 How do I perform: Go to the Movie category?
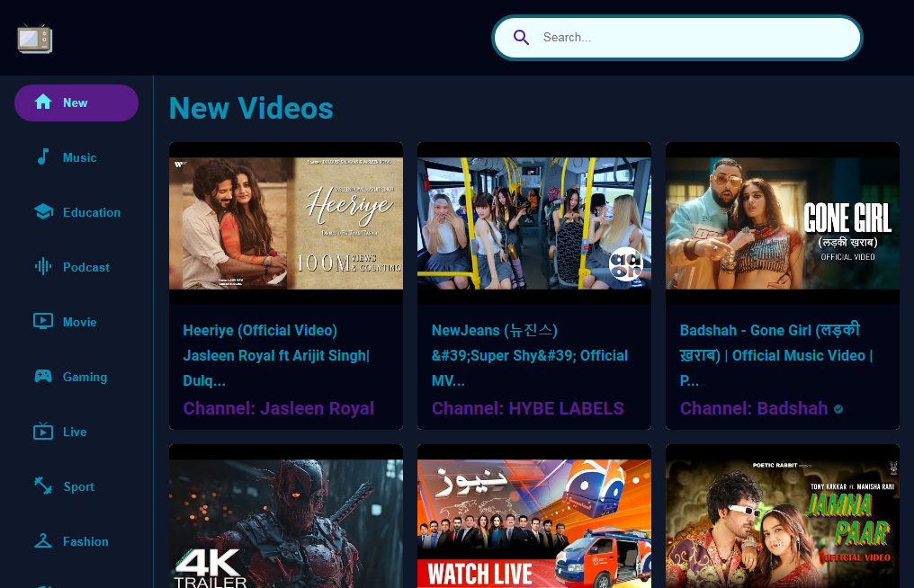pyautogui.click(x=80, y=322)
